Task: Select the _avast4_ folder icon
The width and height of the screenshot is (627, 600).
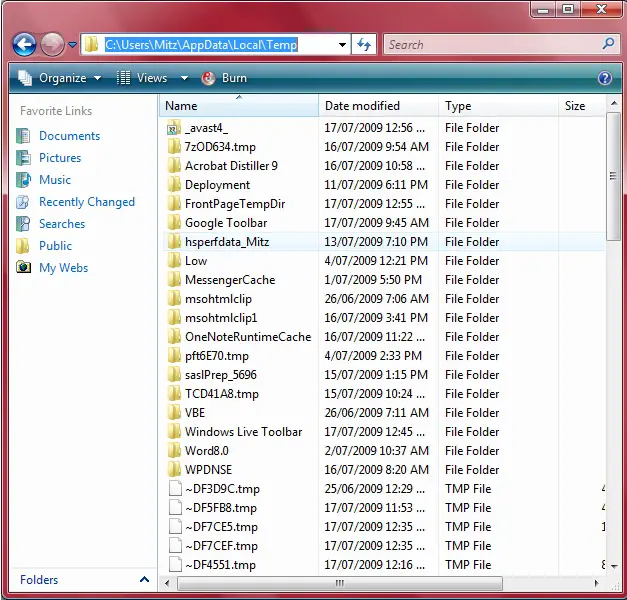Action: click(174, 128)
